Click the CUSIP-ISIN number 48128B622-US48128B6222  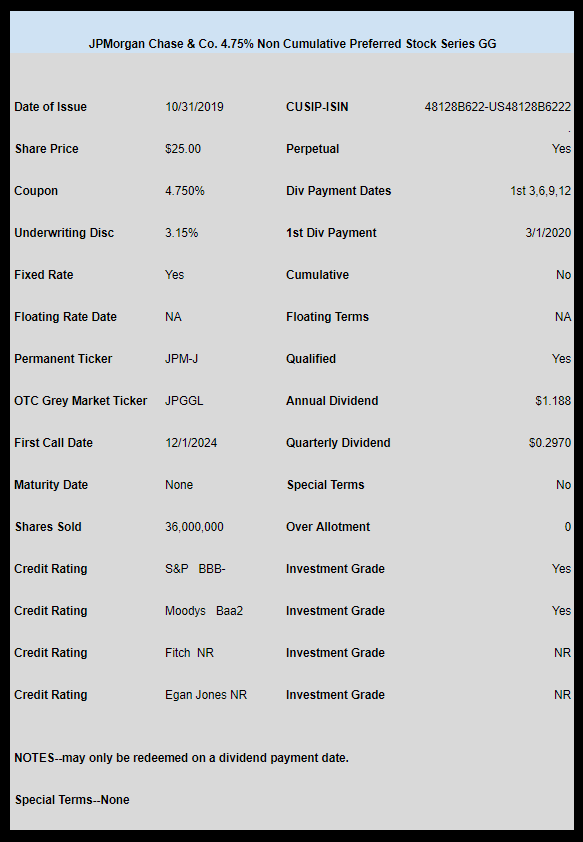(498, 107)
